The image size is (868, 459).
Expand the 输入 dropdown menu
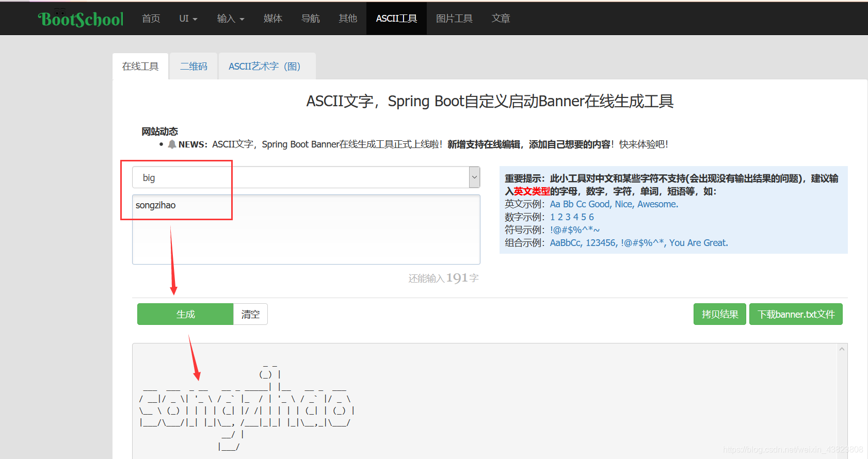coord(231,19)
